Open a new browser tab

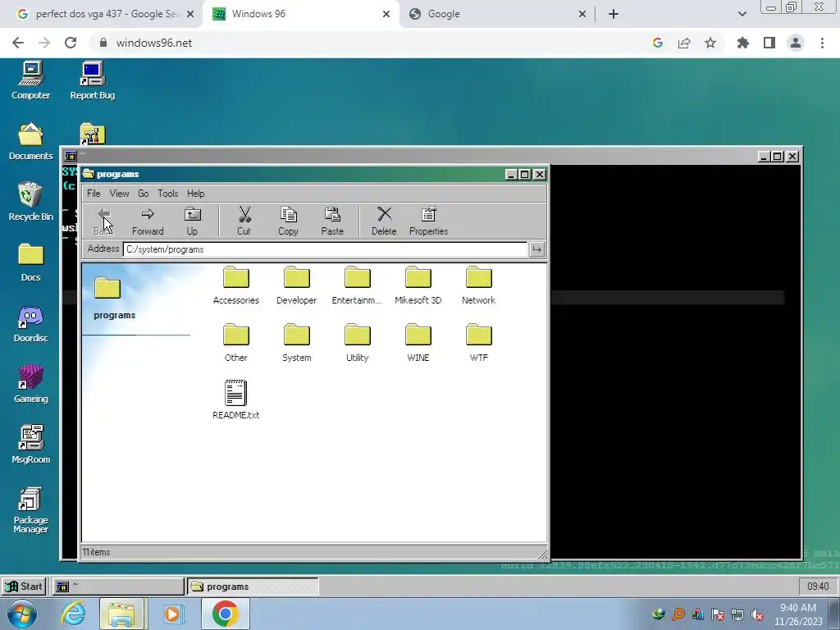614,14
